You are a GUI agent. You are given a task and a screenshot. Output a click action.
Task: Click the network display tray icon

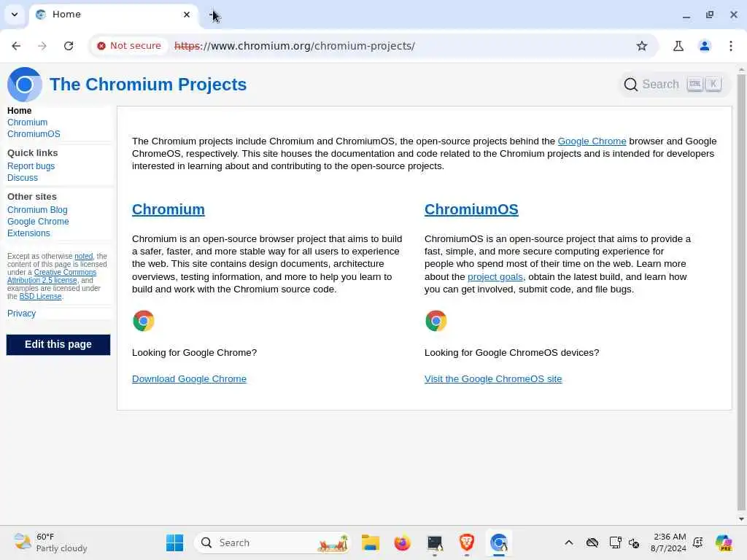(615, 542)
